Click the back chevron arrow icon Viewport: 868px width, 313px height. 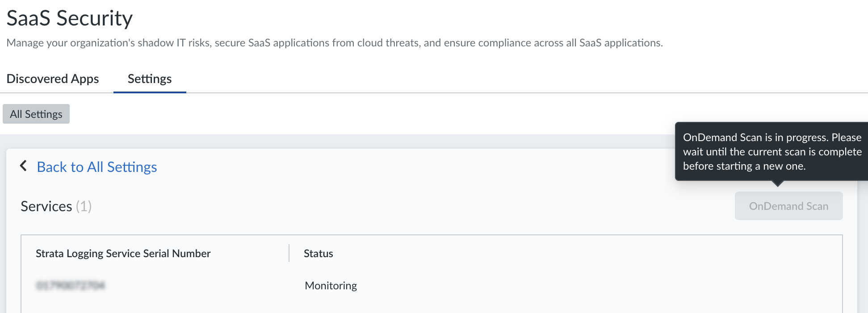pyautogui.click(x=24, y=166)
